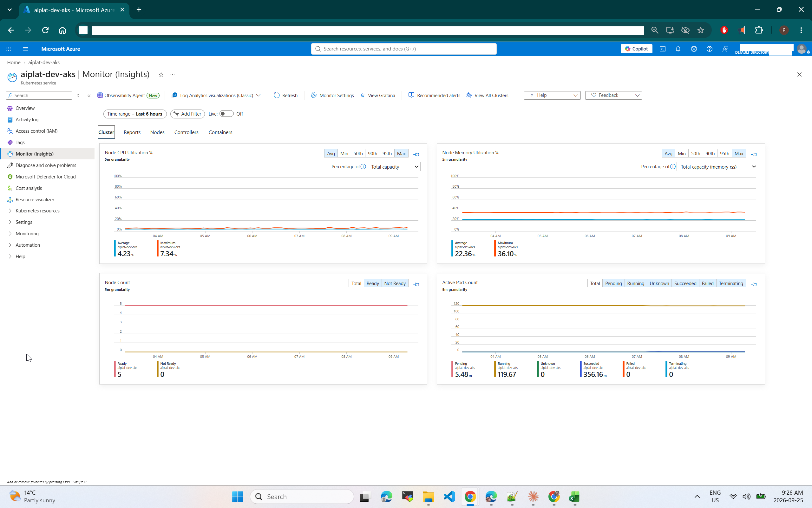
Task: Click View Grafana
Action: tap(378, 96)
